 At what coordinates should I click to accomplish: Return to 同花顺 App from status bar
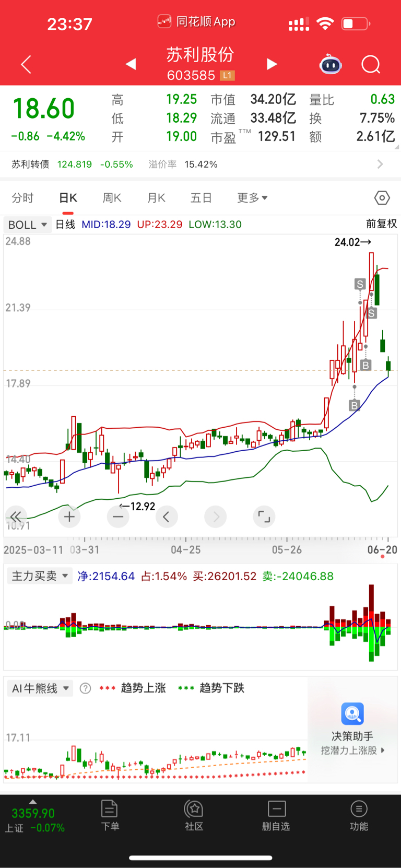196,22
